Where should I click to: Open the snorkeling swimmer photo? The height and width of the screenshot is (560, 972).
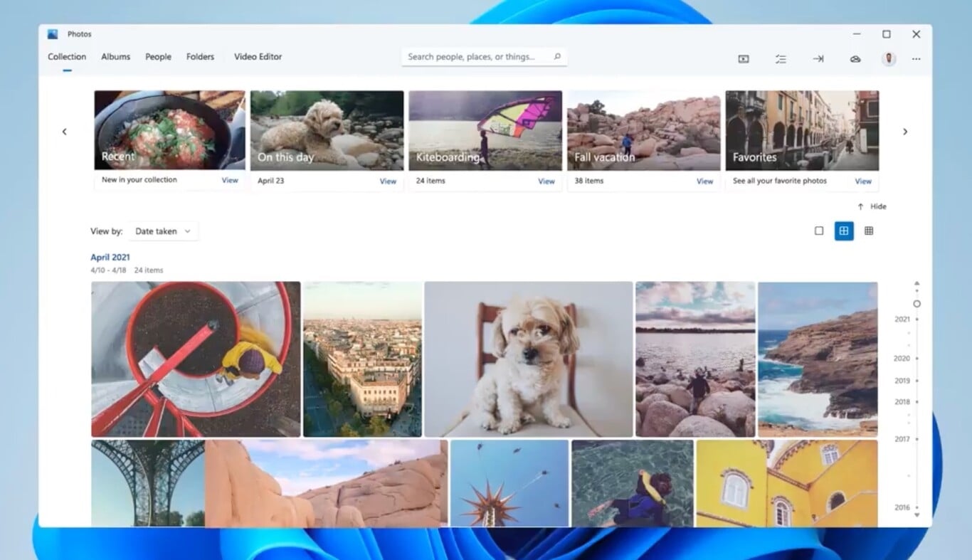(x=633, y=483)
